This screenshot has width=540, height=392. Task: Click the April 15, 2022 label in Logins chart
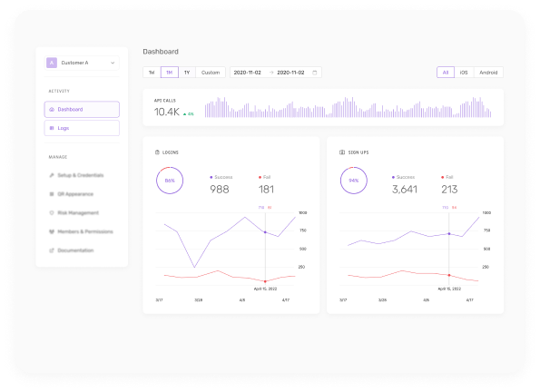[x=265, y=289]
